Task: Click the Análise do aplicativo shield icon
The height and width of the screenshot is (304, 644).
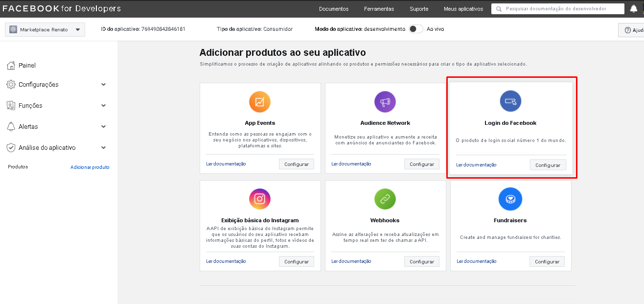Action: tap(11, 148)
